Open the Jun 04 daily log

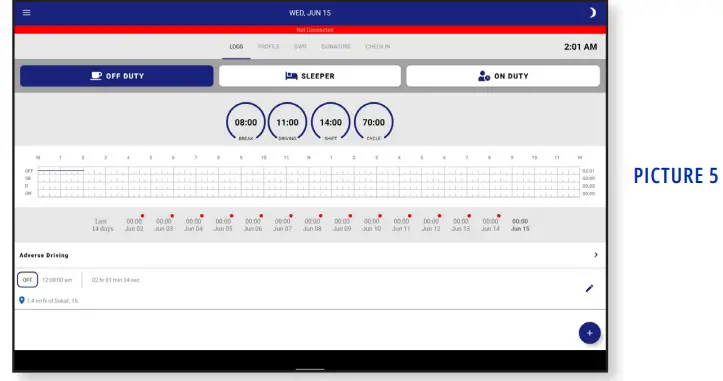(194, 225)
